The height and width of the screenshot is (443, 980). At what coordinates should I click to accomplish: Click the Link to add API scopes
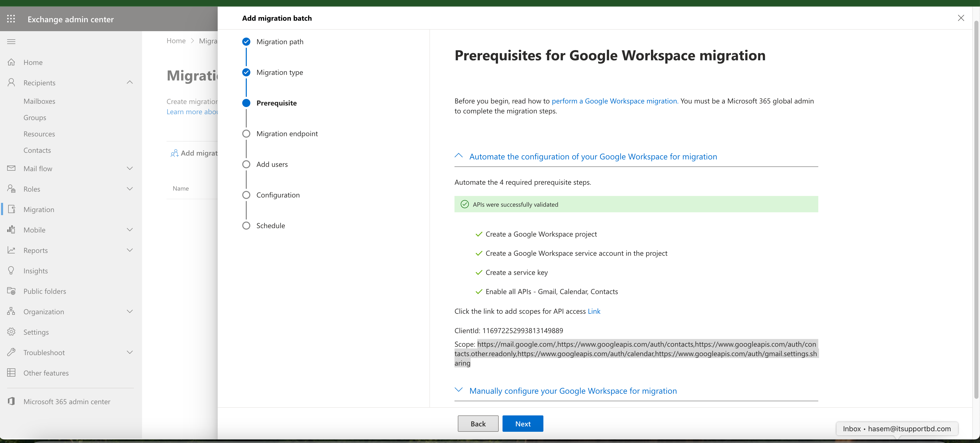594,311
